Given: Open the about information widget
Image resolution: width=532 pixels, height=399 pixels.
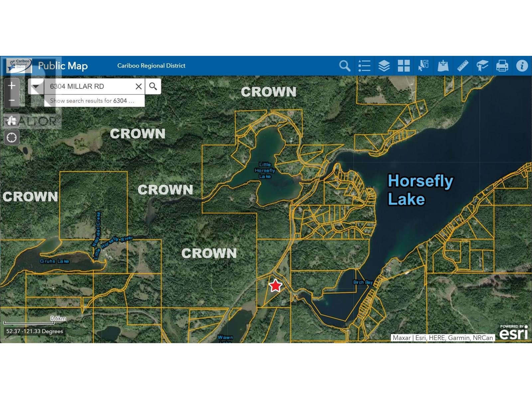Looking at the screenshot, I should [522, 66].
